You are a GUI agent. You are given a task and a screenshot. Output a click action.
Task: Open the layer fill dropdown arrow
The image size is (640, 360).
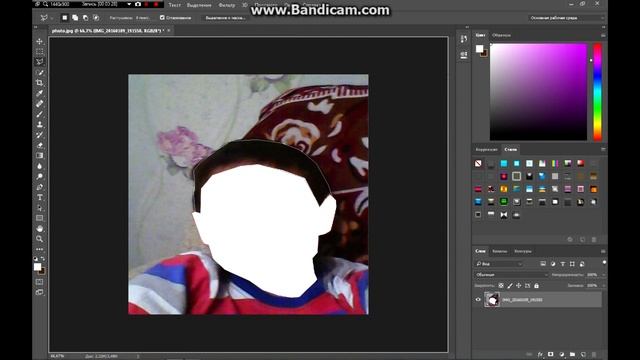[x=603, y=285]
